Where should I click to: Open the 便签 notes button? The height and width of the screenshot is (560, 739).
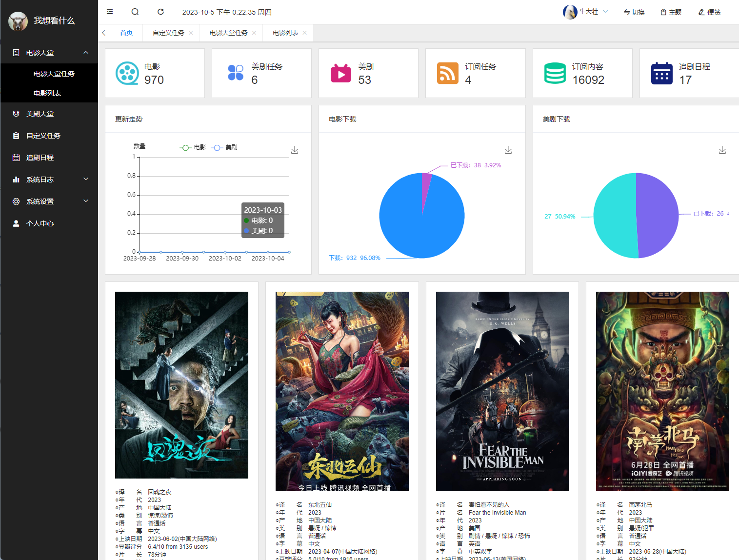coord(709,12)
